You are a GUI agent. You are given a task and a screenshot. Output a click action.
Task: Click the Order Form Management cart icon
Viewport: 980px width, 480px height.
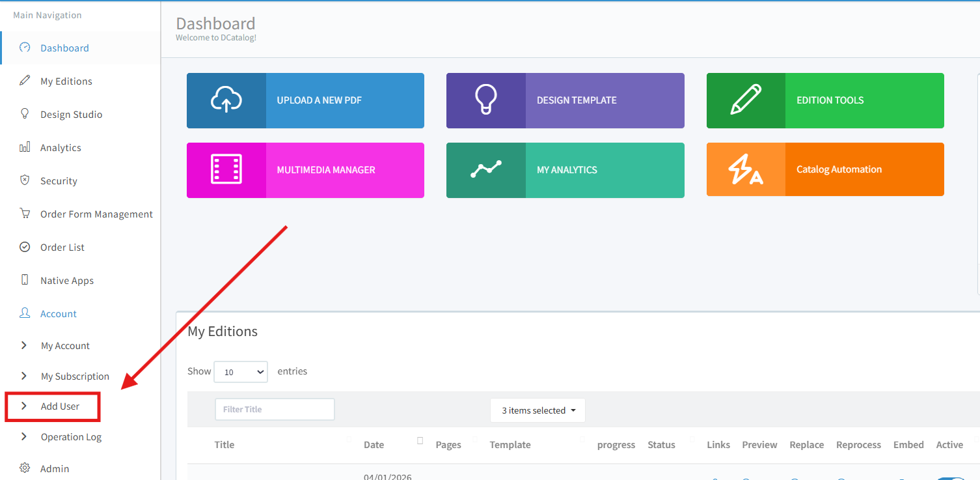pyautogui.click(x=25, y=214)
